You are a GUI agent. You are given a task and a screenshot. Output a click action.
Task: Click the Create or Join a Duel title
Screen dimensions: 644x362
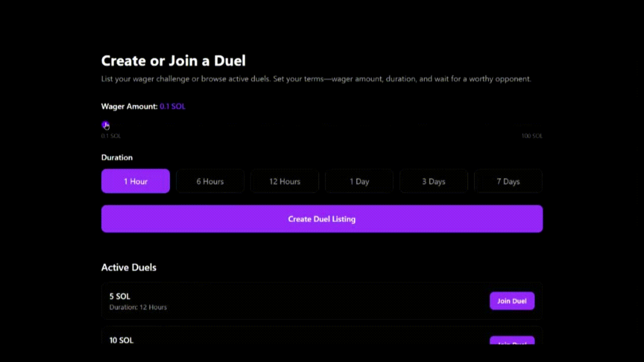click(x=173, y=61)
